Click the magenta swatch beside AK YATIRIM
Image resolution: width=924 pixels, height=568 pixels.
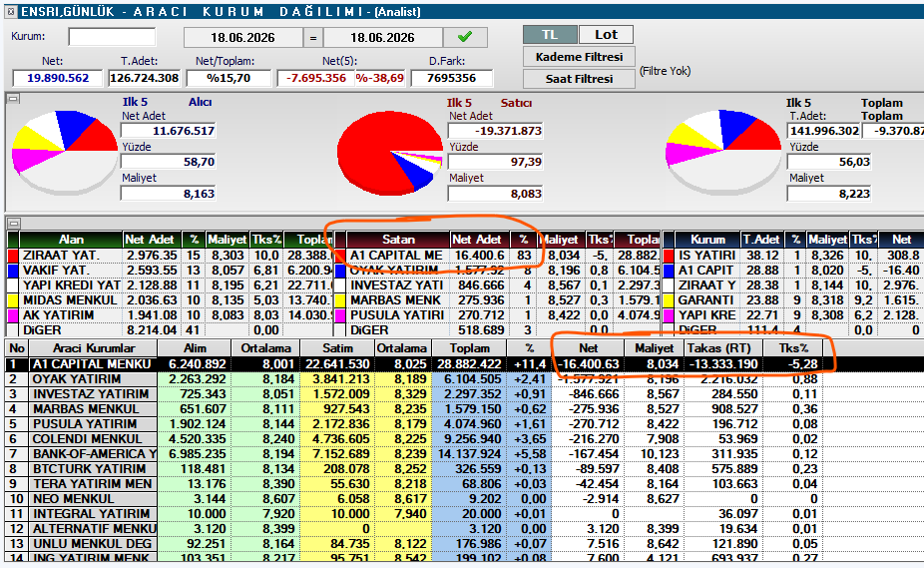pos(13,315)
